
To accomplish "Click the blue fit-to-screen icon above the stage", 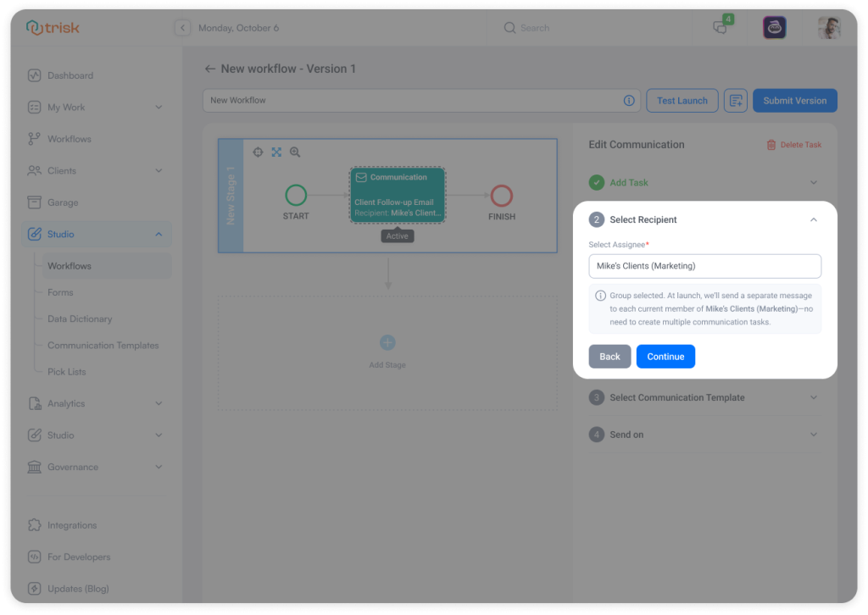I will click(276, 152).
